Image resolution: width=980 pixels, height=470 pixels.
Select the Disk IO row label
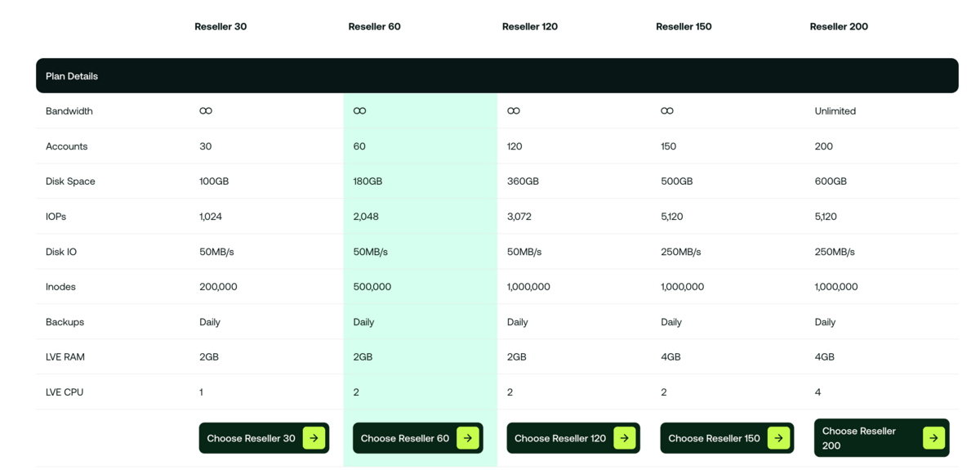click(61, 252)
